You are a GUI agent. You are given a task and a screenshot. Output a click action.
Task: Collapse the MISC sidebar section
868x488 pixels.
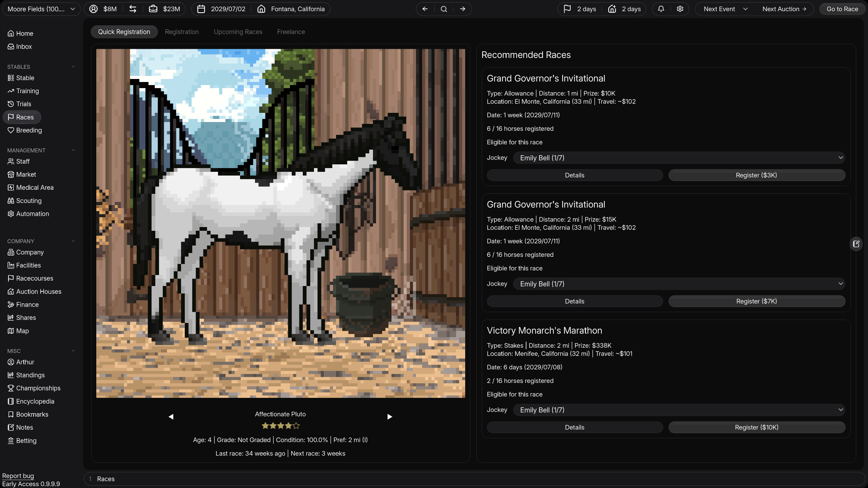pos(73,351)
